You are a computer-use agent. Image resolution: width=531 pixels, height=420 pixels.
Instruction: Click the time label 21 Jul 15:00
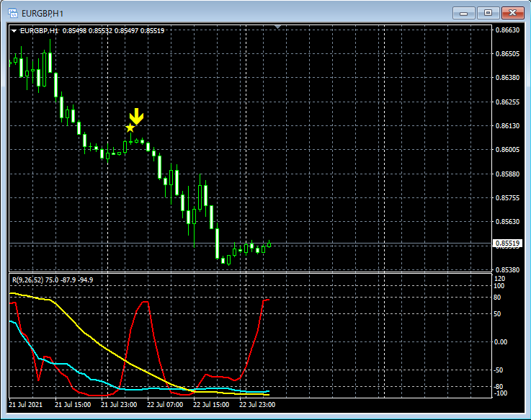pos(73,404)
